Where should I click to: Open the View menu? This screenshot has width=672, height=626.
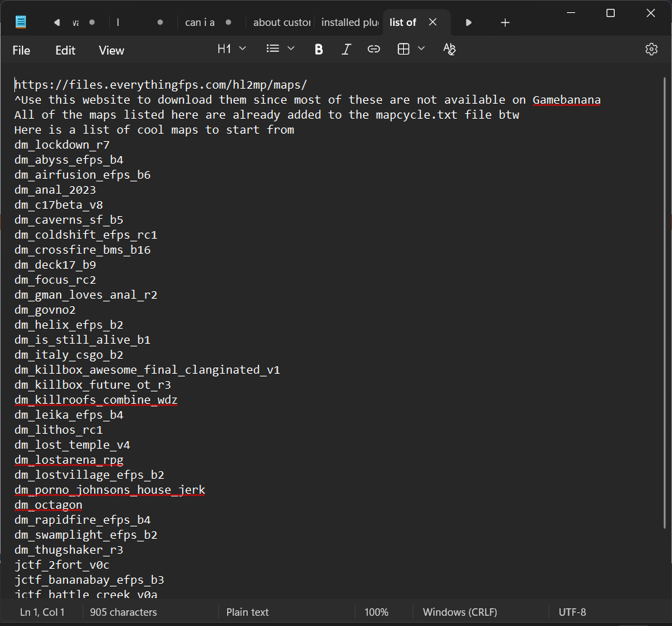coord(111,50)
